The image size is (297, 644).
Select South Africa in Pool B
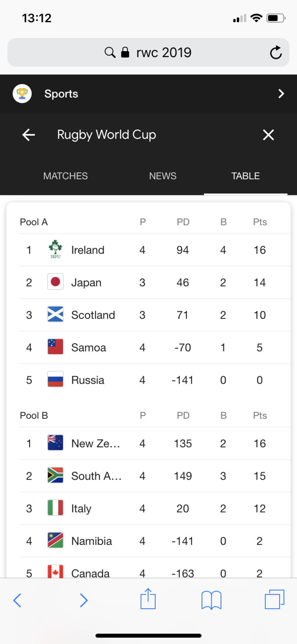(x=96, y=476)
